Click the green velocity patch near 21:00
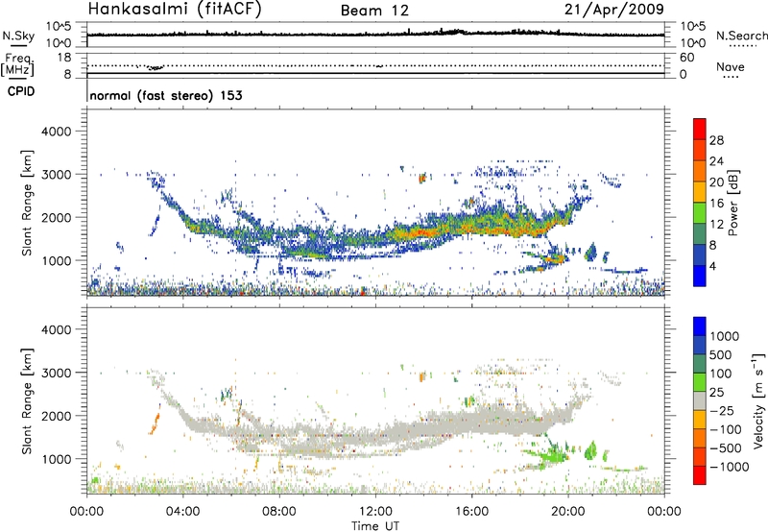 point(591,449)
